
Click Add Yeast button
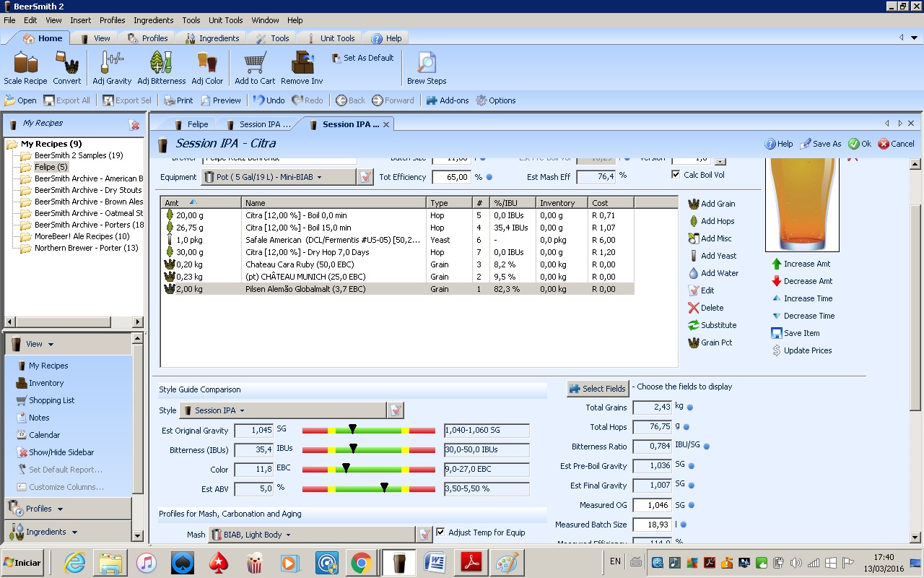712,256
